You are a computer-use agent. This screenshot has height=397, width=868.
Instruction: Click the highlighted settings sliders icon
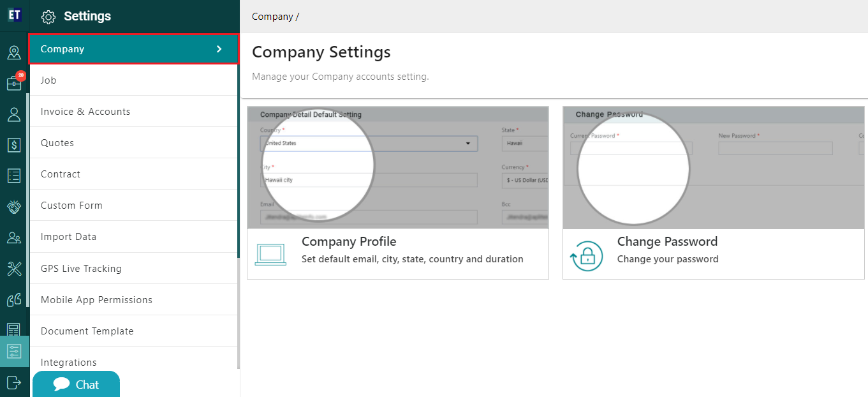point(14,352)
